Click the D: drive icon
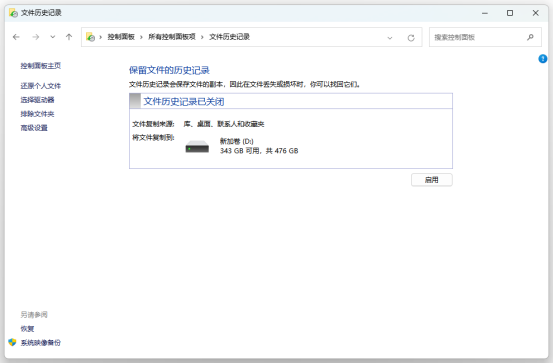The image size is (554, 363). click(x=197, y=146)
